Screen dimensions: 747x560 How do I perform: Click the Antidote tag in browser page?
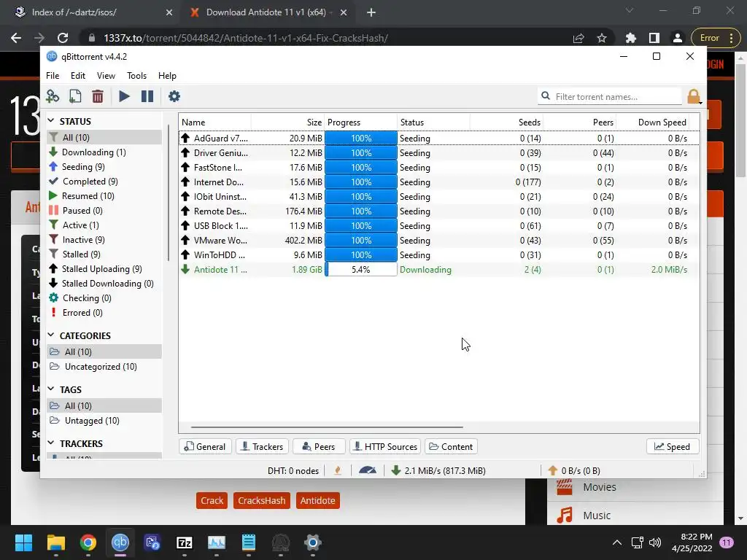coord(318,500)
